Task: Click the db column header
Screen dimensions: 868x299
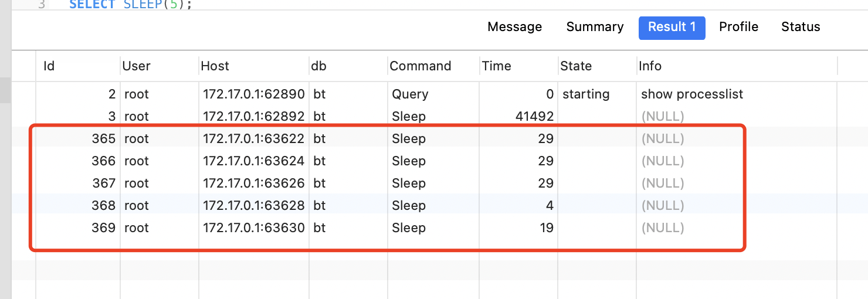Action: pyautogui.click(x=348, y=66)
